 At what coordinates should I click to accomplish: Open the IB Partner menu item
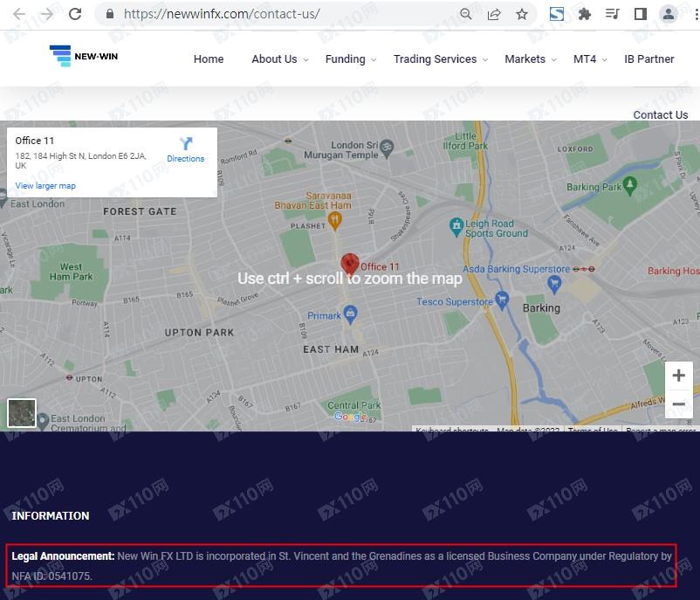click(x=649, y=59)
